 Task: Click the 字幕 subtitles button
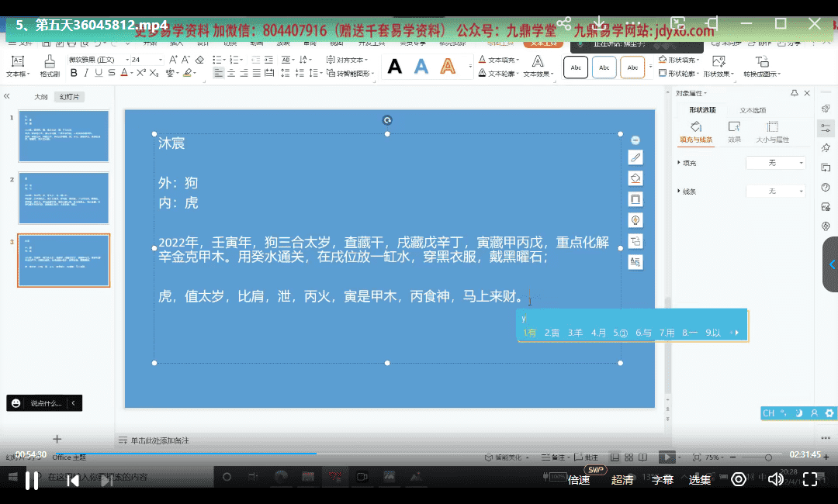pyautogui.click(x=662, y=480)
